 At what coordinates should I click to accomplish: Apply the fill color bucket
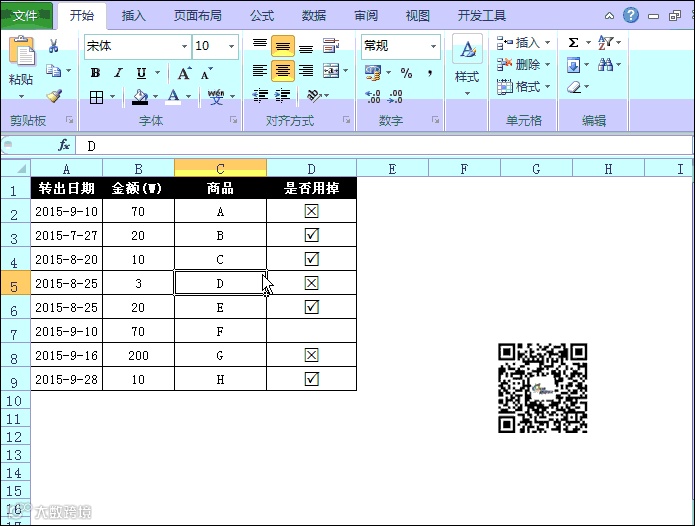click(141, 97)
